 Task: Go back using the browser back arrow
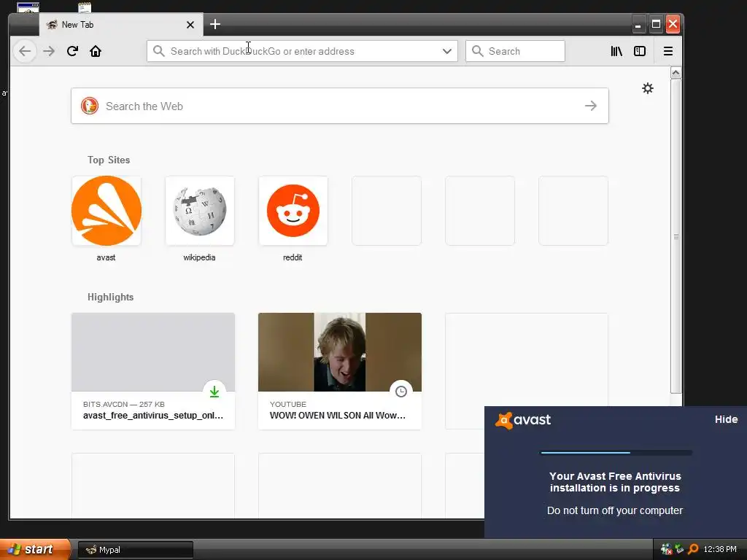(25, 51)
